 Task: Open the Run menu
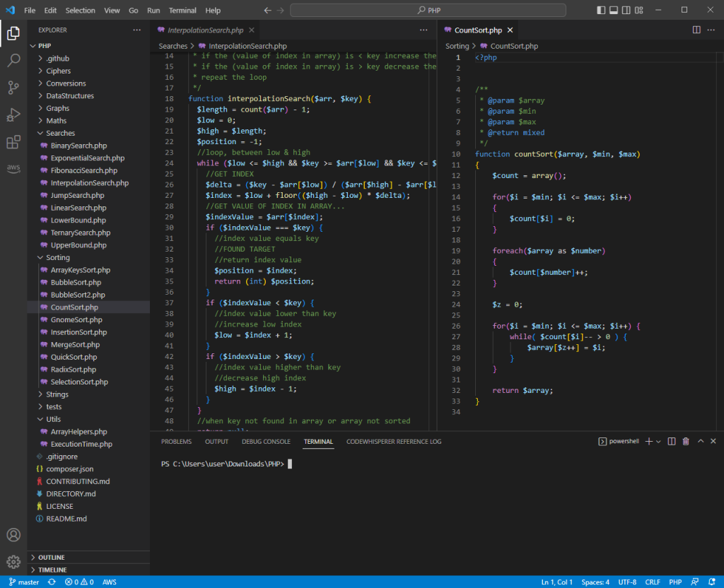pyautogui.click(x=153, y=10)
